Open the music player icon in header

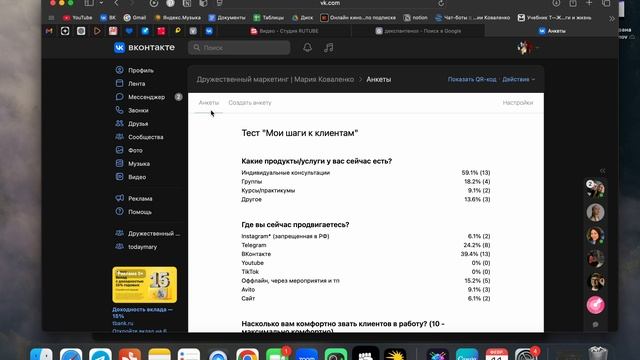pyautogui.click(x=329, y=48)
